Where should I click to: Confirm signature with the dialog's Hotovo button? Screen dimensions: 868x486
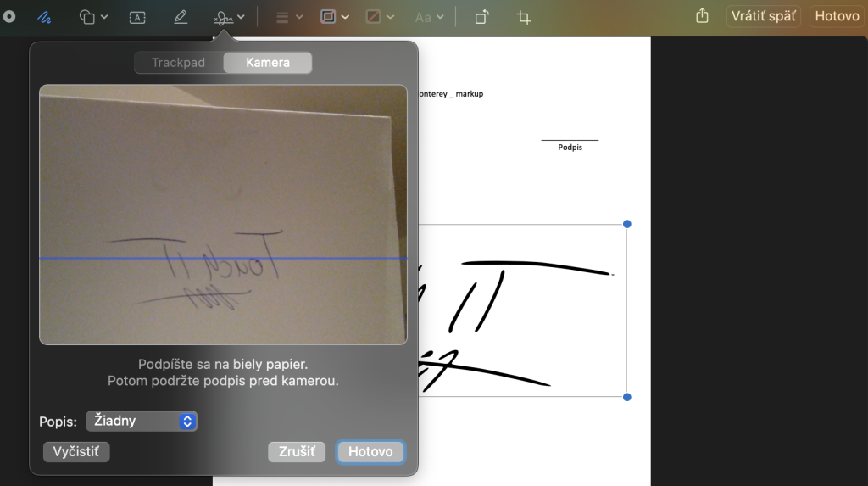pos(370,451)
